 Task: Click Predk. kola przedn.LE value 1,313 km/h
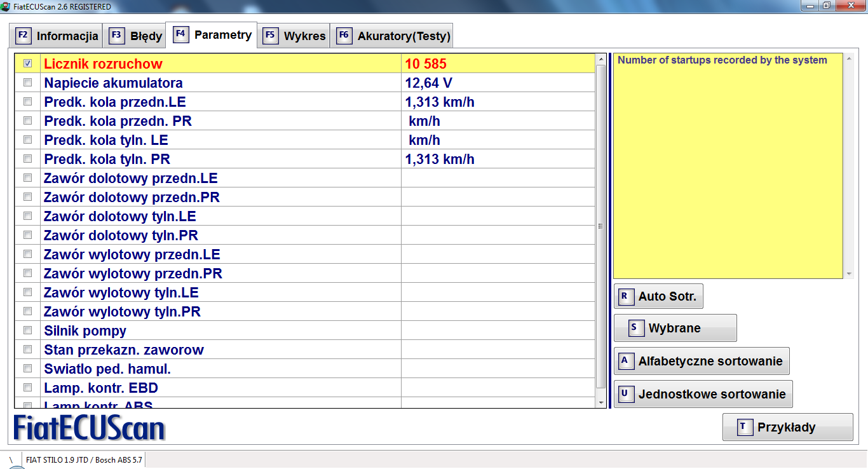(x=440, y=102)
